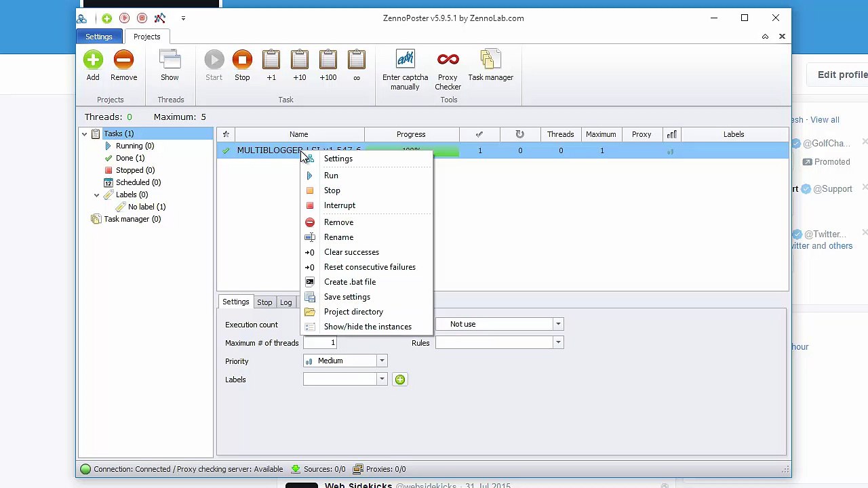Image resolution: width=868 pixels, height=488 pixels.
Task: Select No label (1) tree item
Action: 146,207
